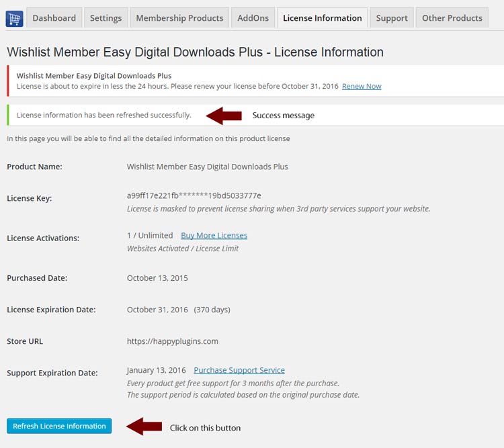Click the page description sentence
Image resolution: width=504 pixels, height=448 pixels.
click(x=149, y=138)
